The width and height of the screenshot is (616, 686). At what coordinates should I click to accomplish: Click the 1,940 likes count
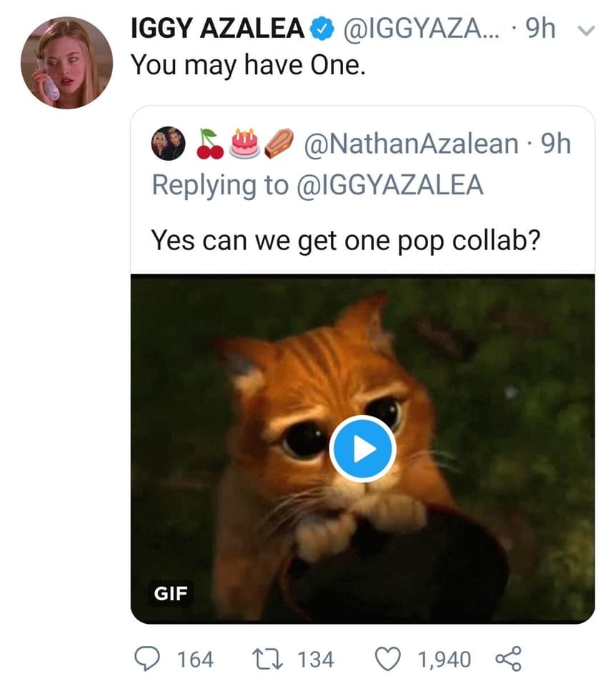(x=444, y=659)
